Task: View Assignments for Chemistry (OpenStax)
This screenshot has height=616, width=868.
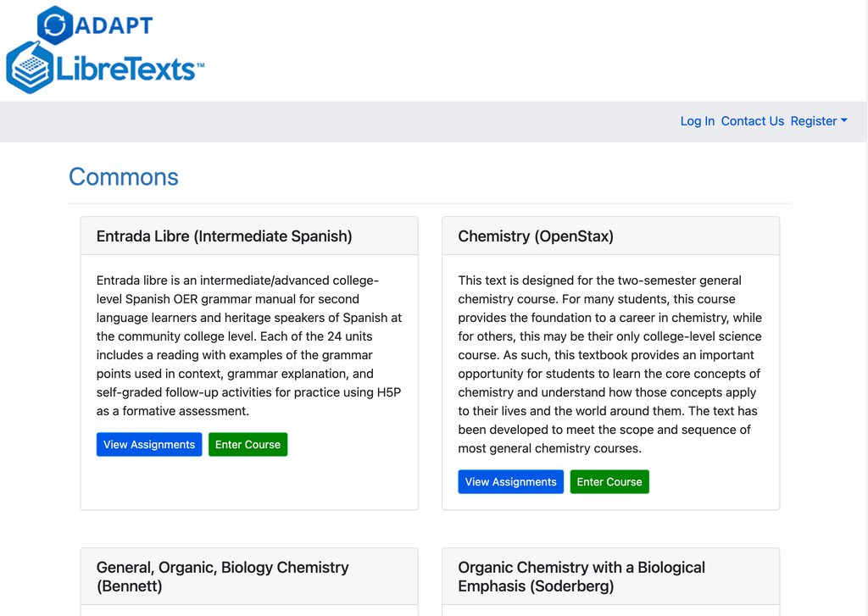Action: click(x=510, y=481)
